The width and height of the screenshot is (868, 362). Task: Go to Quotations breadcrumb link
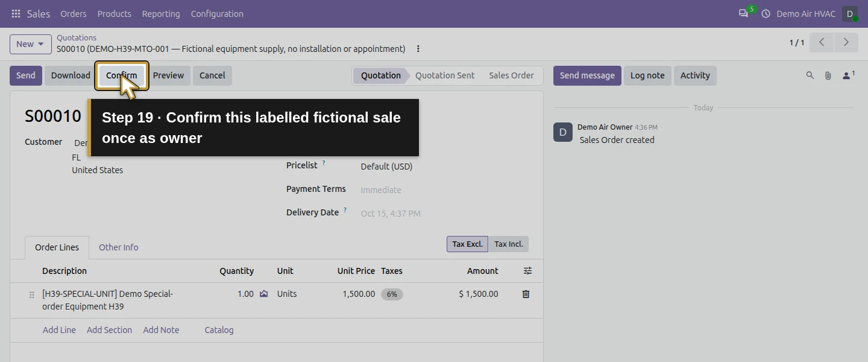tap(77, 37)
